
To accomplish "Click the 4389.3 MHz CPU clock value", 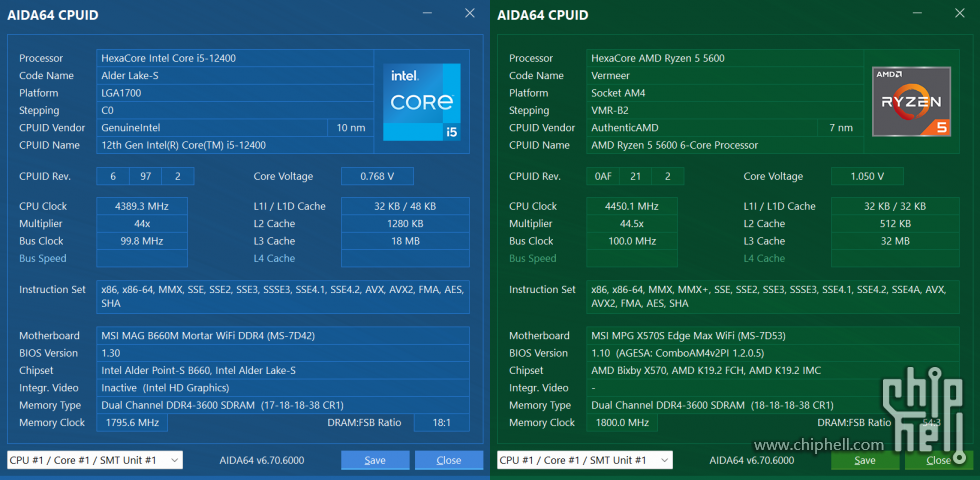I will [x=142, y=206].
